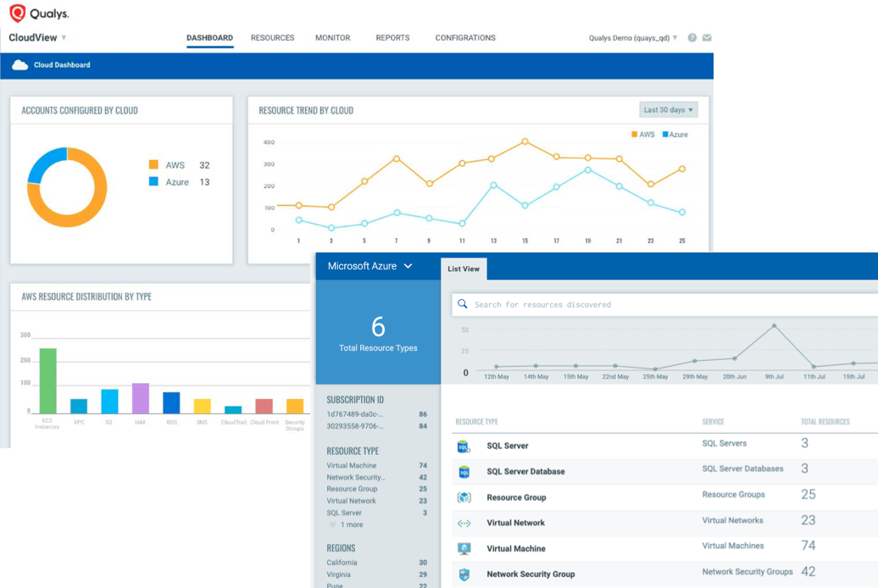Click the total count 74 for Virtual Machine
878x588 pixels.
[x=808, y=546]
